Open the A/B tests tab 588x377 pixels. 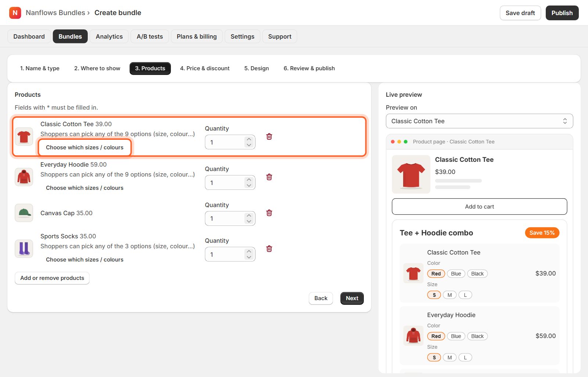(150, 36)
